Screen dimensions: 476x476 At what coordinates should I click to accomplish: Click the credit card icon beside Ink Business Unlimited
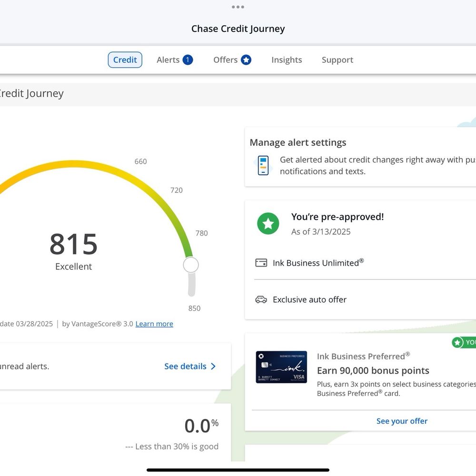[x=261, y=263]
